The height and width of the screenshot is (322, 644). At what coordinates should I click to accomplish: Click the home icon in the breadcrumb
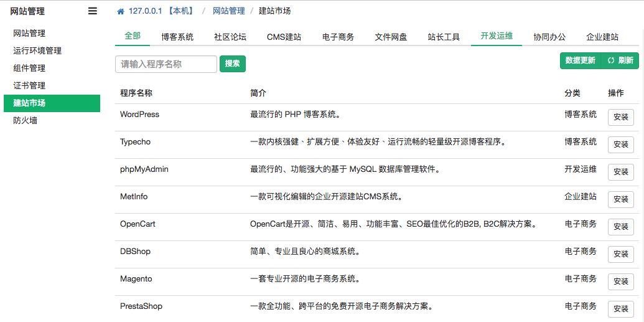(120, 11)
